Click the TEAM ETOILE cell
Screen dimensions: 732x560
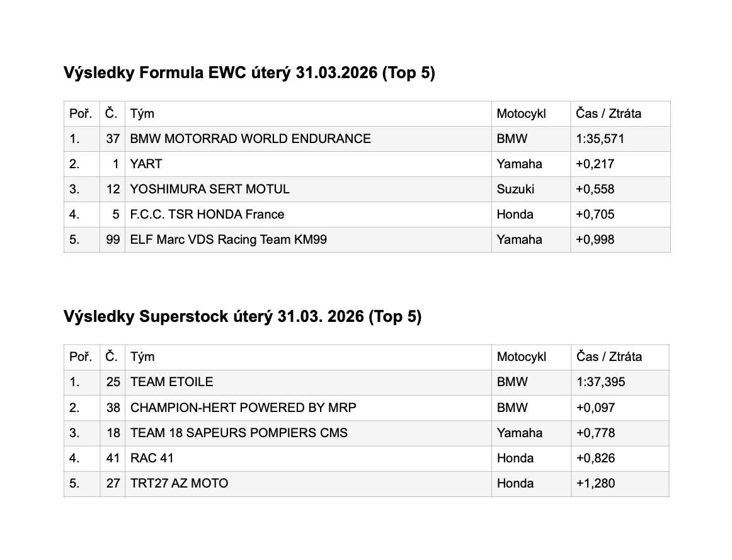(x=172, y=382)
